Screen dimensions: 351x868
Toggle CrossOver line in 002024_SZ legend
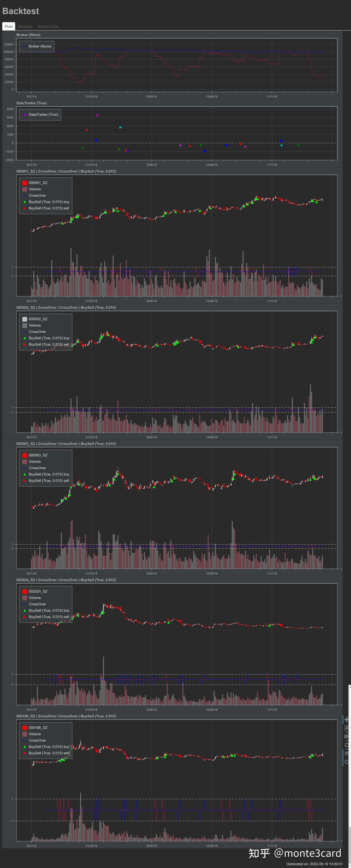point(37,604)
